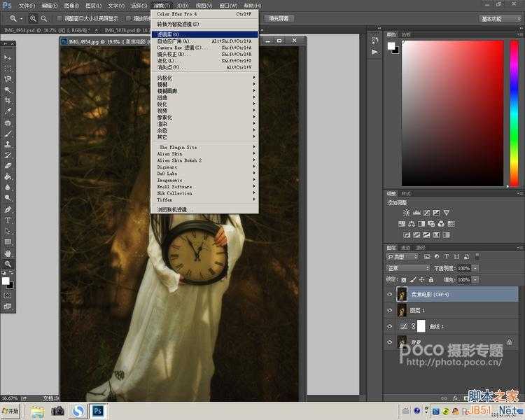This screenshot has width=525, height=420.
Task: Select the Hand tool
Action: pos(8,253)
